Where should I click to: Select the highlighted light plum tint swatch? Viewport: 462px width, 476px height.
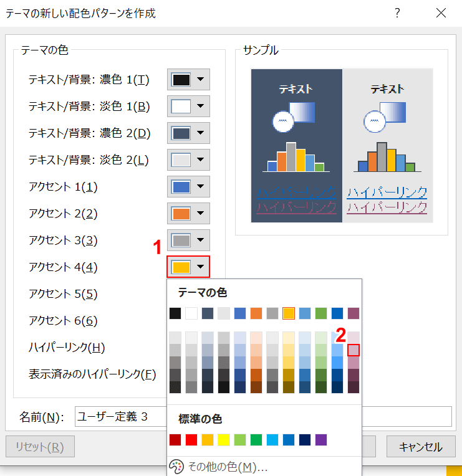pos(354,350)
